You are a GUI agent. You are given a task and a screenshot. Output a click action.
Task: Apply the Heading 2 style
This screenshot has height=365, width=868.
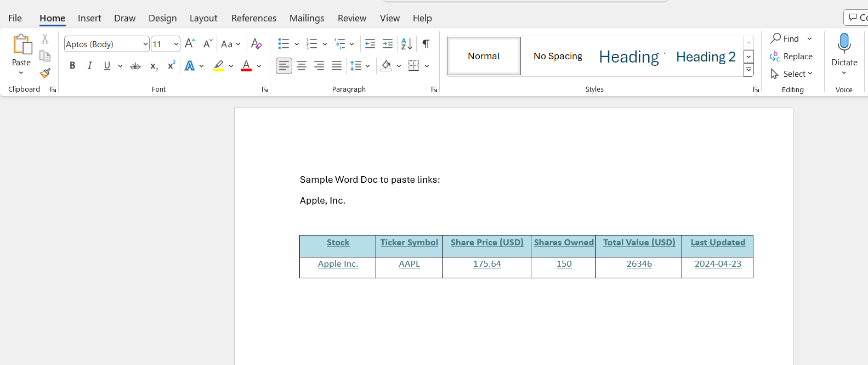coord(706,57)
